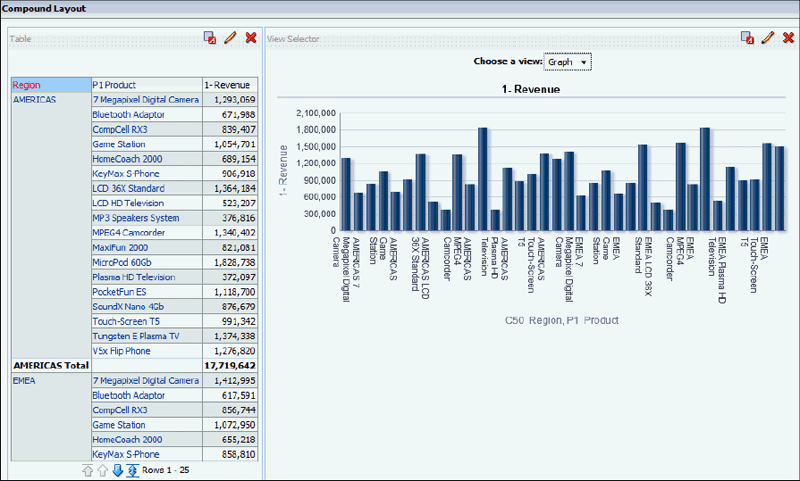Edit the Table view with pencil icon
Image resolution: width=800 pixels, height=481 pixels.
[230, 38]
